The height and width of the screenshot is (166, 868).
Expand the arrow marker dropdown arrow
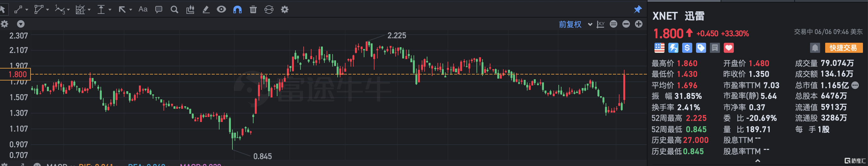[131, 10]
